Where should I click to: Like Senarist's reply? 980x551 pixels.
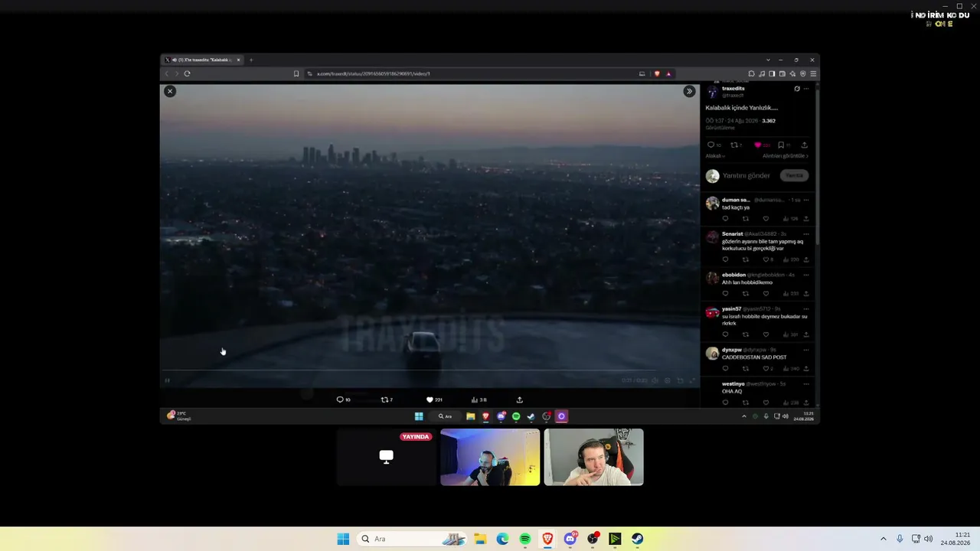pyautogui.click(x=766, y=259)
